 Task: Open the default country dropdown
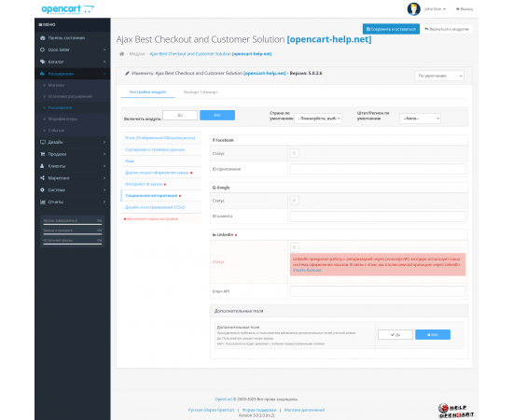point(318,119)
